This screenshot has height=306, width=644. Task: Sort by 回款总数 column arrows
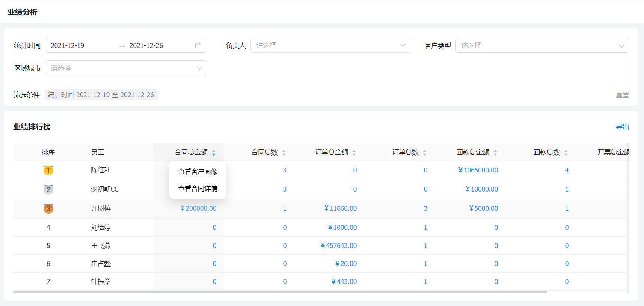click(x=566, y=153)
